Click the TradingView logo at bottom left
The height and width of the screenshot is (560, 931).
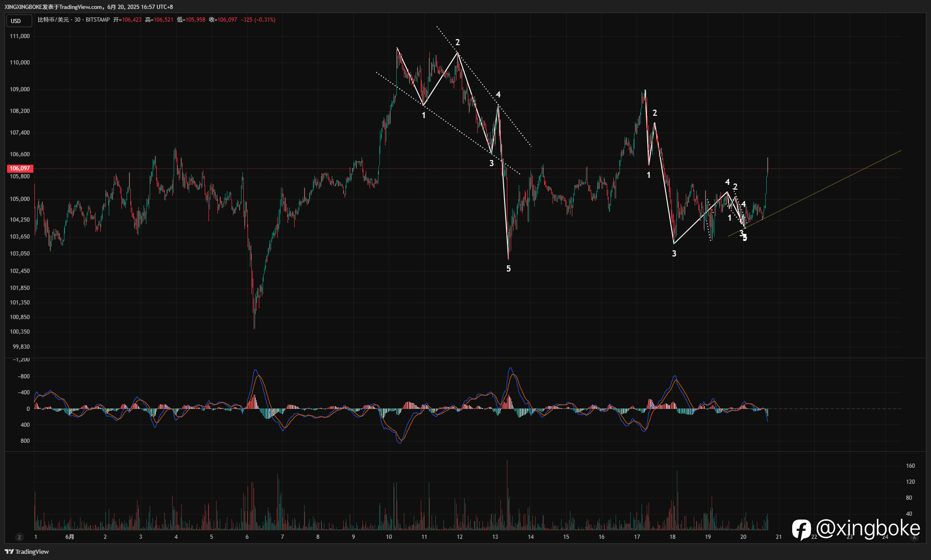tap(27, 552)
